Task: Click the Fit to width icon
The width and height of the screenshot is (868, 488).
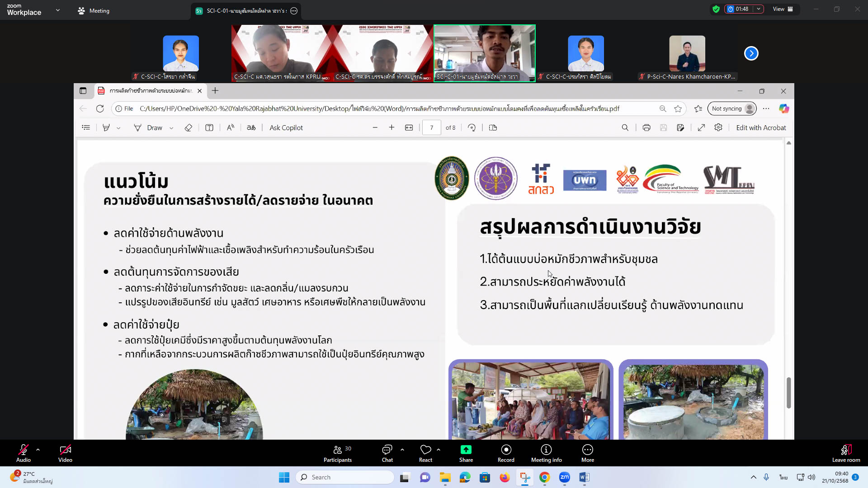Action: [409, 128]
